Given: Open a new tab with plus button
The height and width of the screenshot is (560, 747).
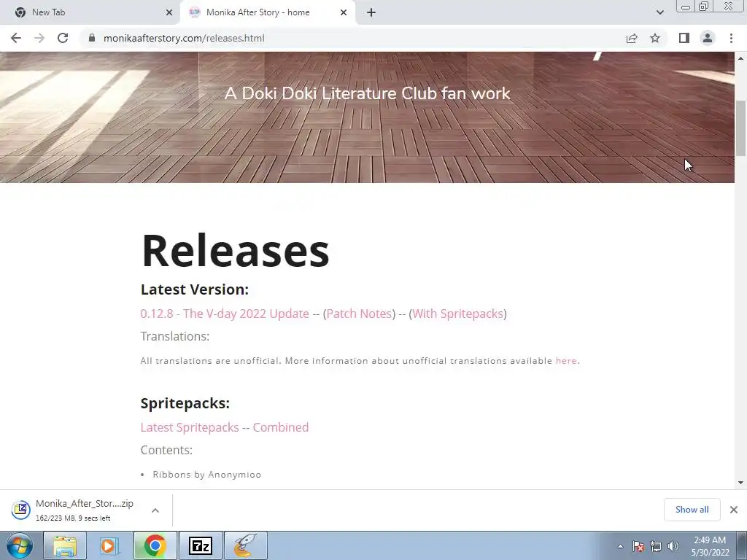Looking at the screenshot, I should coord(371,12).
